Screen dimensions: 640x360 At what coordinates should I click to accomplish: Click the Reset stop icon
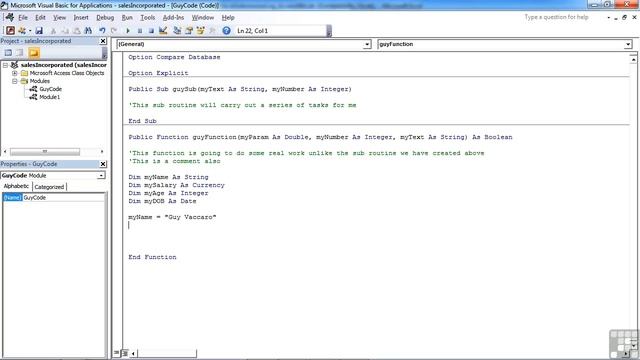151,31
